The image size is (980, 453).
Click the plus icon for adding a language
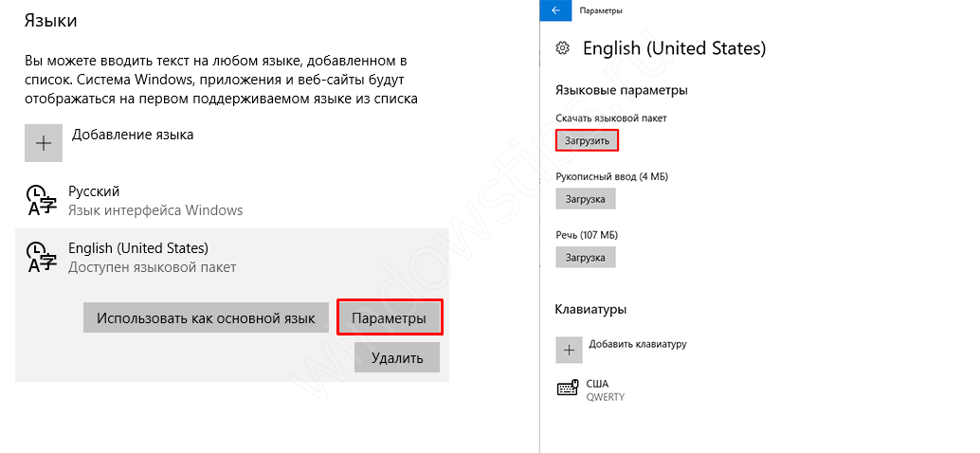pos(43,143)
